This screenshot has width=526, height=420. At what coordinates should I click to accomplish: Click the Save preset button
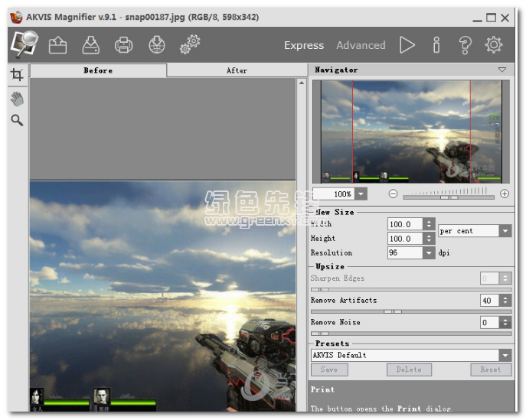pyautogui.click(x=329, y=370)
